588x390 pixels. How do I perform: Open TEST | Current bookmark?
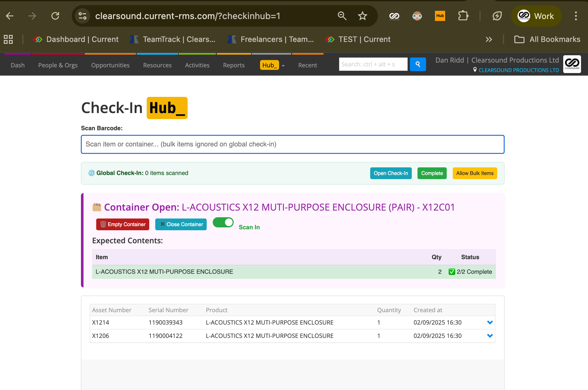(358, 39)
